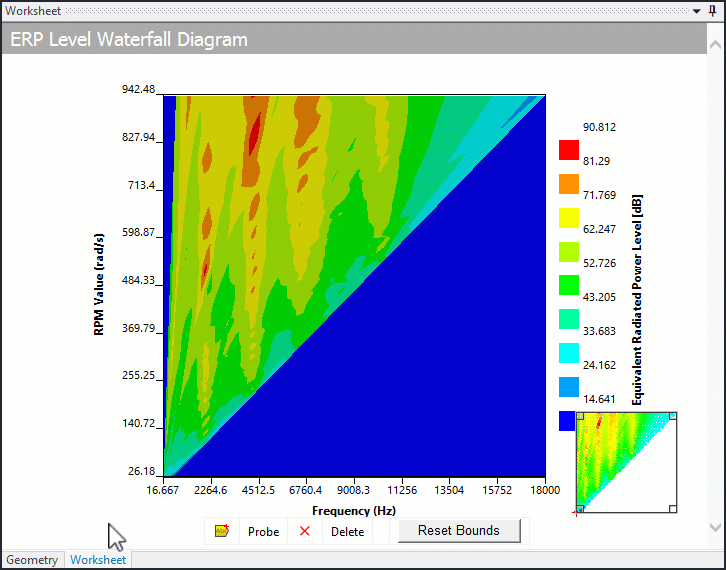Click the green legend swatch near 43.205
The image size is (726, 570).
[569, 285]
